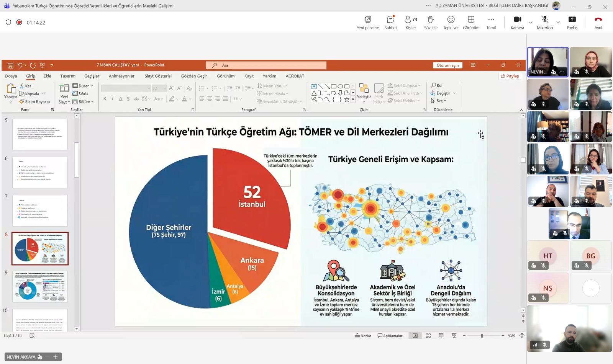Expand the Kamera options arrow
This screenshot has width=613, height=364.
(x=530, y=22)
